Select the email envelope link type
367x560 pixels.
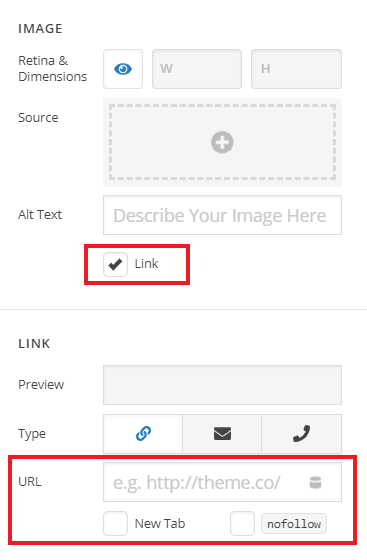[222, 434]
